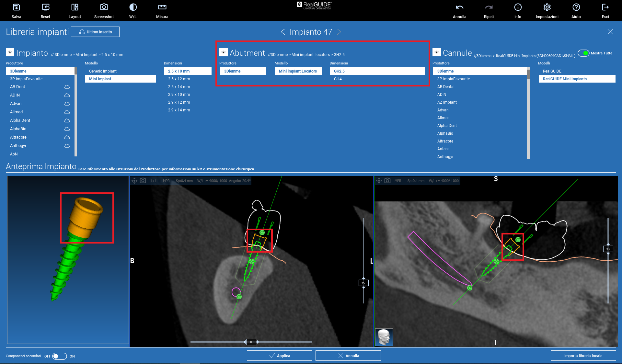
Task: Open the Layout tool
Action: click(75, 7)
